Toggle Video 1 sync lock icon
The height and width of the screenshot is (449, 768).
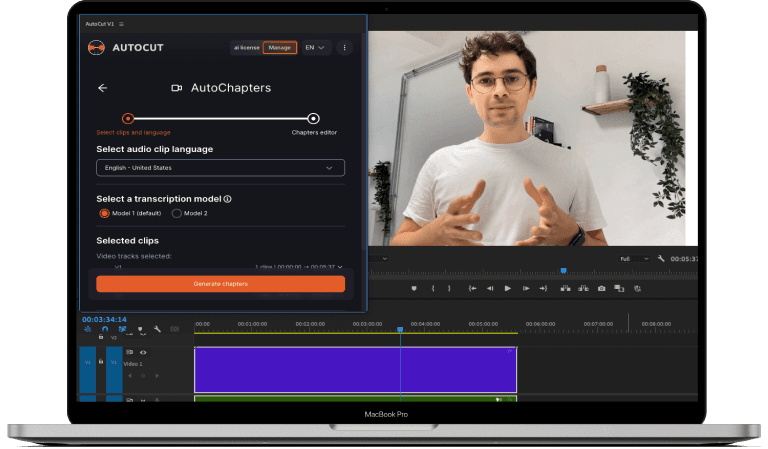click(129, 353)
